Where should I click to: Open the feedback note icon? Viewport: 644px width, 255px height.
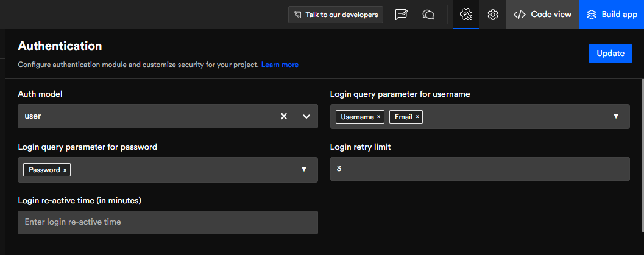pyautogui.click(x=401, y=15)
